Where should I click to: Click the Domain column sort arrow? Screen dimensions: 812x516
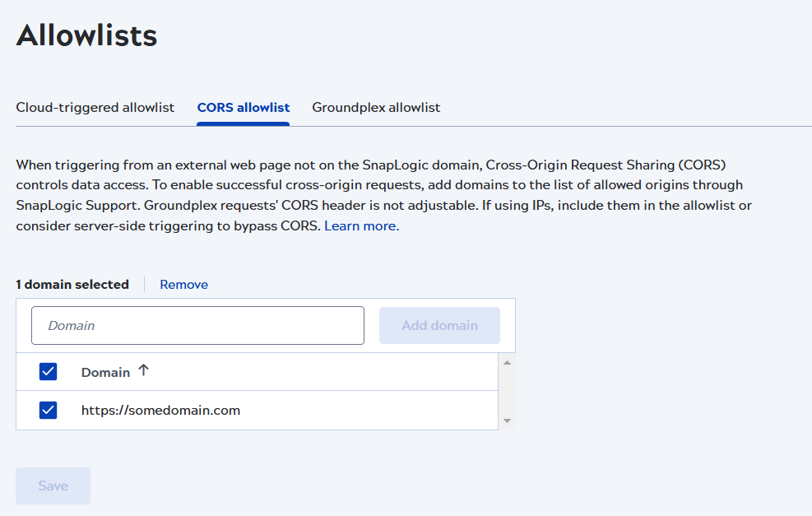click(x=143, y=371)
